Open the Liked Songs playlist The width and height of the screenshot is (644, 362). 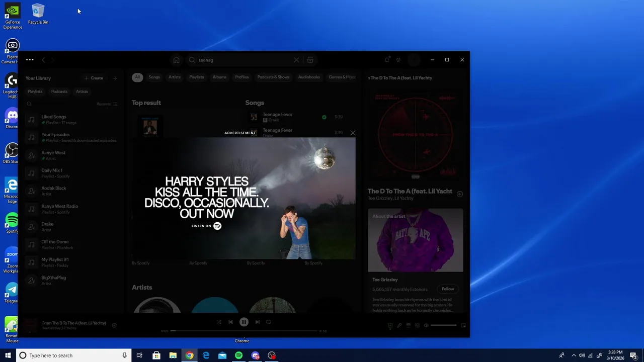pyautogui.click(x=71, y=120)
